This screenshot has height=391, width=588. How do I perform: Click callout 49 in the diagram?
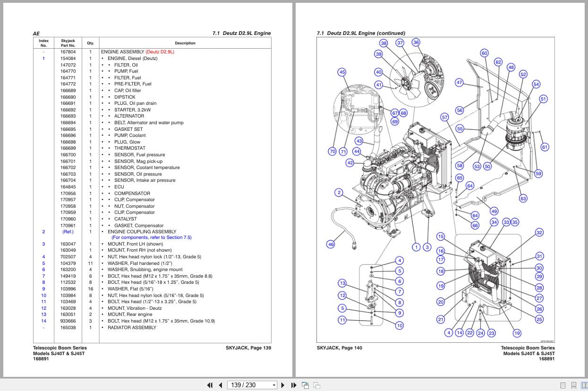[494, 211]
